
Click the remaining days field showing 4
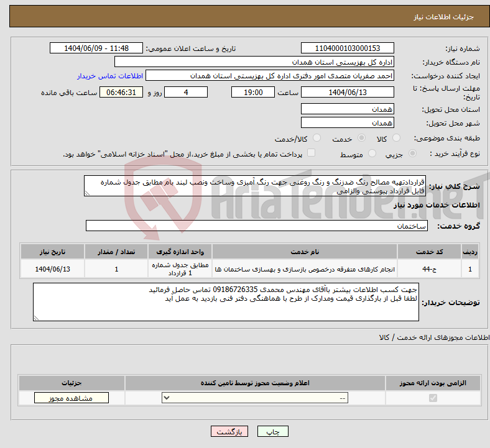(186, 93)
